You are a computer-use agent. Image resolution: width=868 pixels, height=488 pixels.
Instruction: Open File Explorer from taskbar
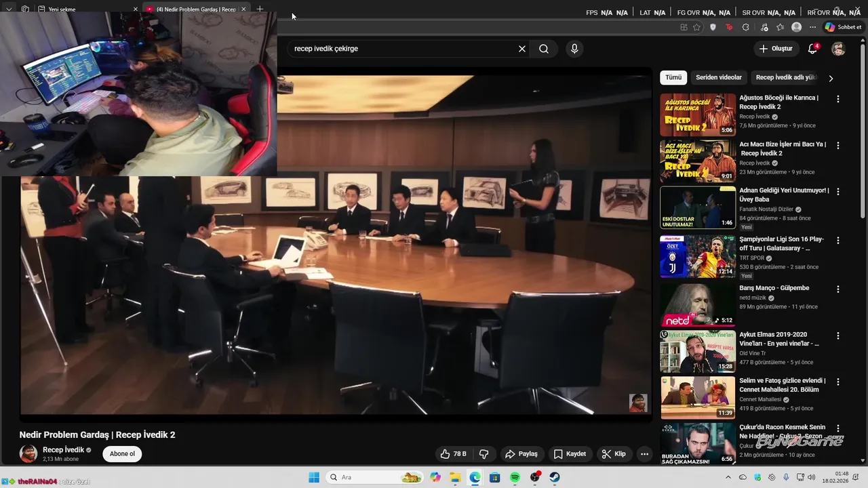(455, 477)
